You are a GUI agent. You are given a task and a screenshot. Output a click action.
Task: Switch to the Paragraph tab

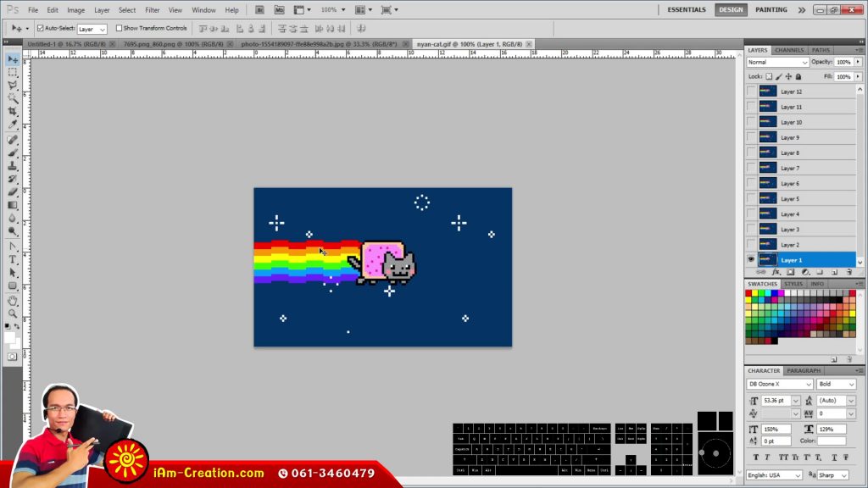click(x=804, y=371)
